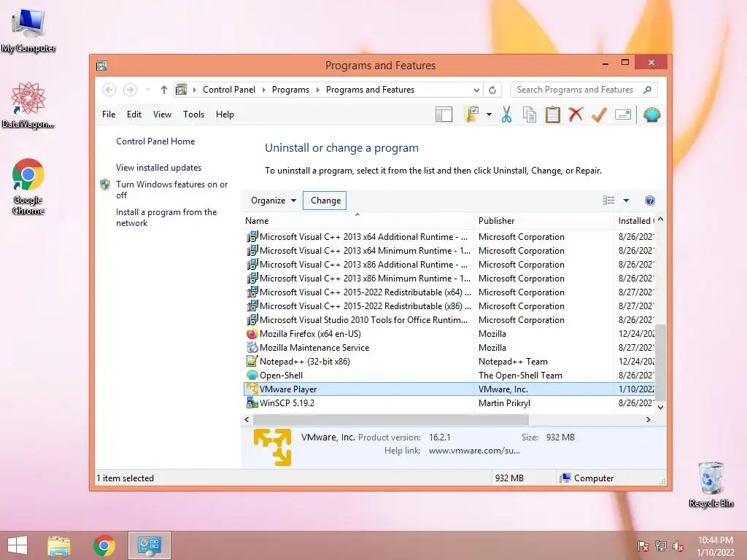Click the navigation pane toolbar icon
This screenshot has height=560, width=747.
coord(444,114)
